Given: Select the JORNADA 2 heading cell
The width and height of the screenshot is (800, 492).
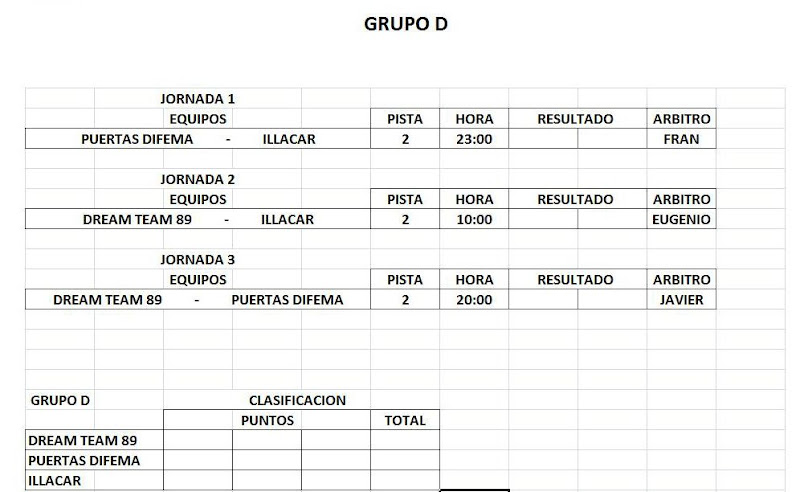Looking at the screenshot, I should pos(197,180).
